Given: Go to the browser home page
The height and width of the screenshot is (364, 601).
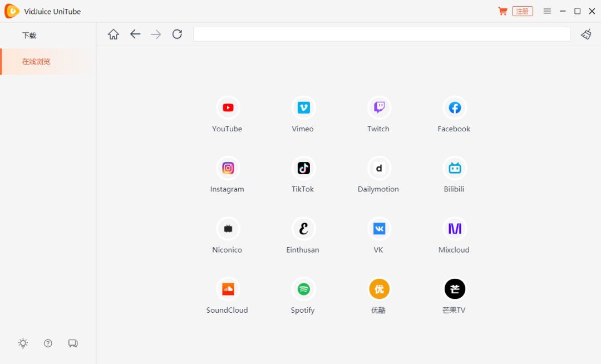Looking at the screenshot, I should tap(114, 34).
